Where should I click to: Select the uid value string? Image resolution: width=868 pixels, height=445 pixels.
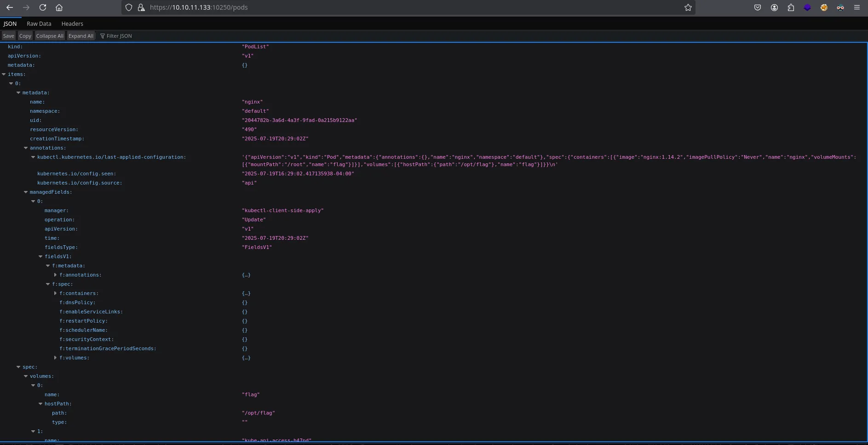coord(299,120)
